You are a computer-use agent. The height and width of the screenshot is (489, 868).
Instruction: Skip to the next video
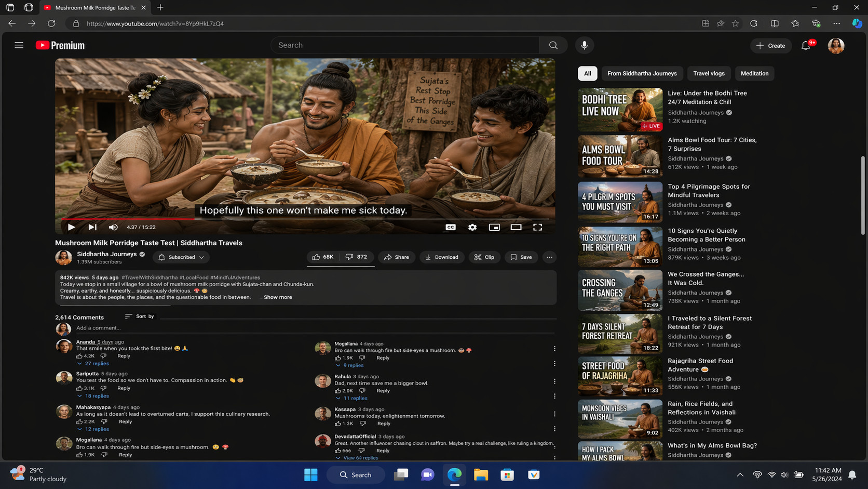[92, 227]
